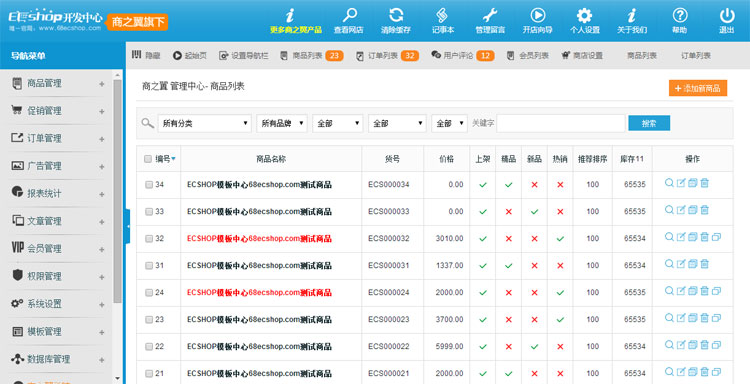Click the last window icon in row 24
The width and height of the screenshot is (750, 384).
pos(716,291)
